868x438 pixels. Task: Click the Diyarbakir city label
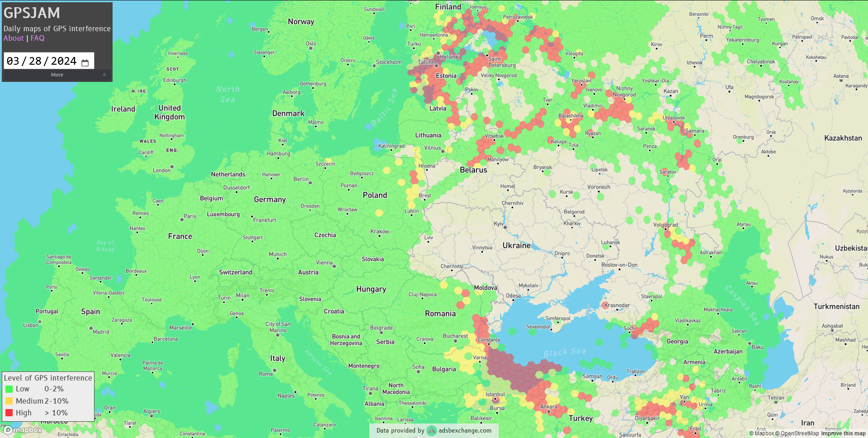pyautogui.click(x=647, y=419)
